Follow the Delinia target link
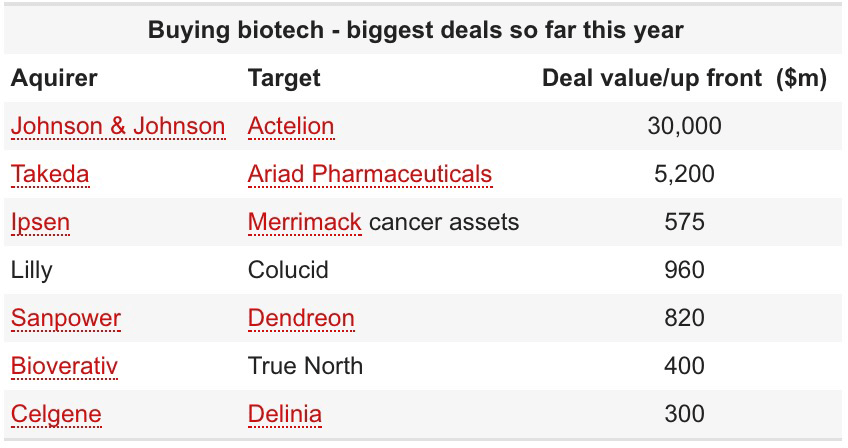Image resolution: width=848 pixels, height=448 pixels. (x=285, y=414)
